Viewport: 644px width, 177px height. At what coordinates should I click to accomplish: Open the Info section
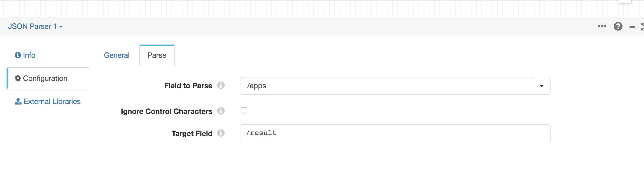point(25,55)
